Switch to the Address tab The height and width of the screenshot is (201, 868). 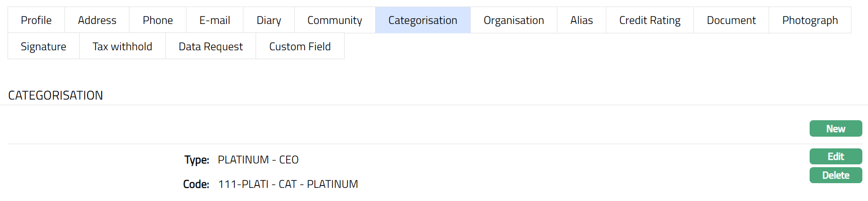point(97,20)
